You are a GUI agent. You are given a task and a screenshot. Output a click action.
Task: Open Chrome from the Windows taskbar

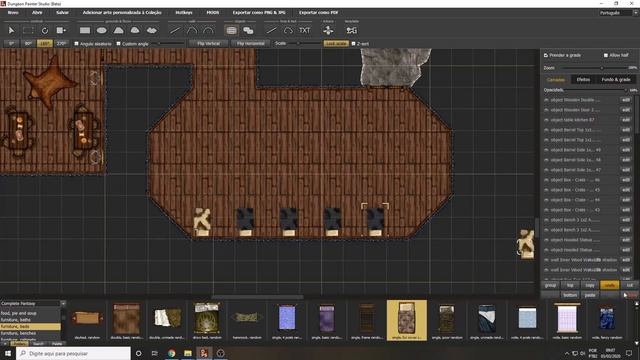pos(171,353)
